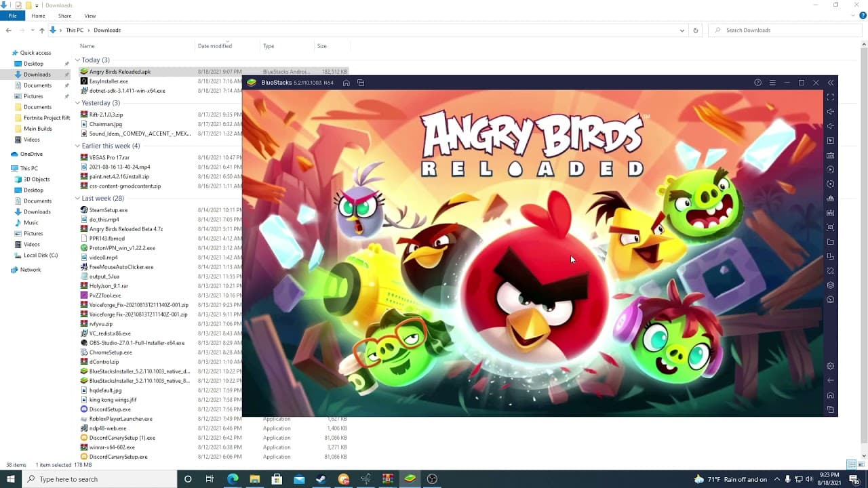868x488 pixels.
Task: Select Angry Birds Reloaded.apk file
Action: coord(120,71)
